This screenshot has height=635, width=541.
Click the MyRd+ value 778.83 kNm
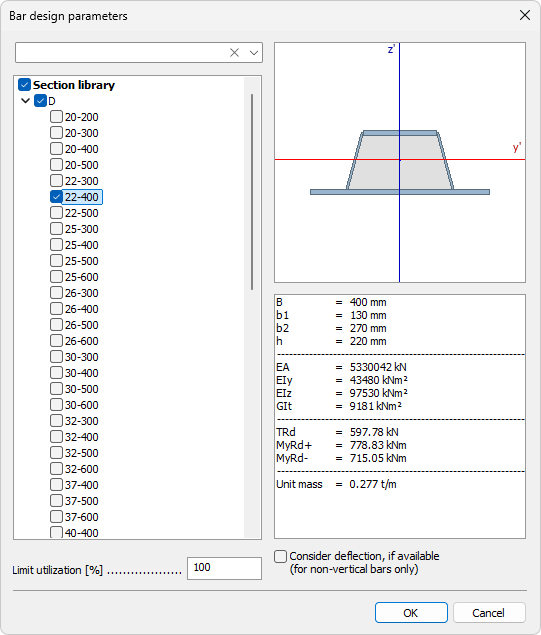(378, 445)
